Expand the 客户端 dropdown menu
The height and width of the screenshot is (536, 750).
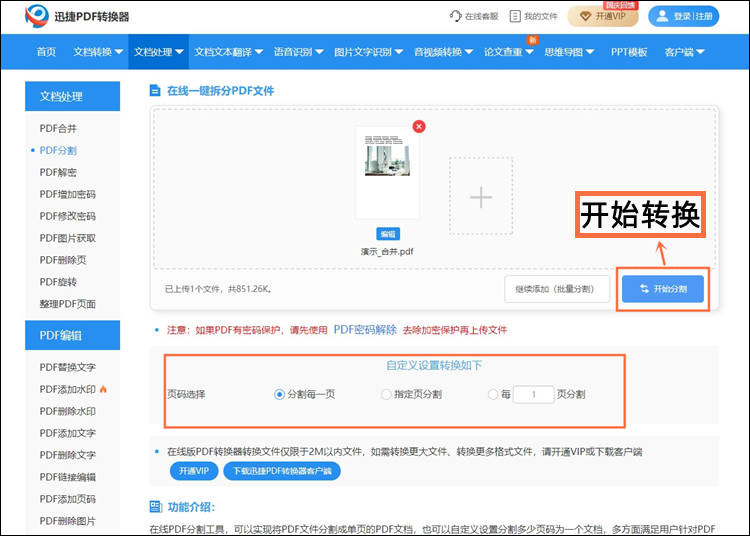tap(684, 52)
